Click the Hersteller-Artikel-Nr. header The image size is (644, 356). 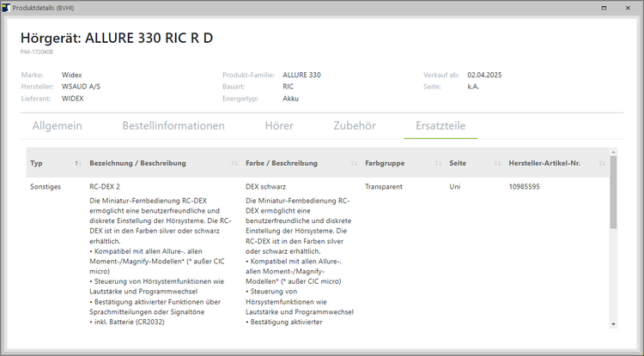(x=544, y=163)
